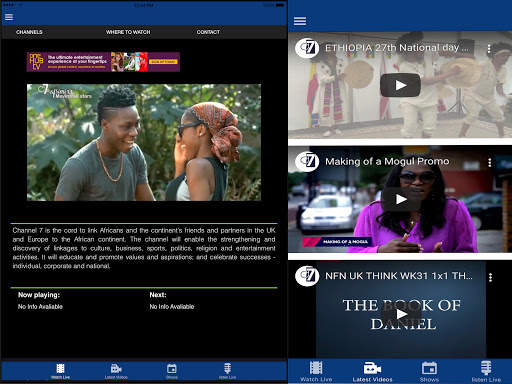Tap Channel 7 logo on Mogul Promo video
This screenshot has width=512, height=384.
307,162
